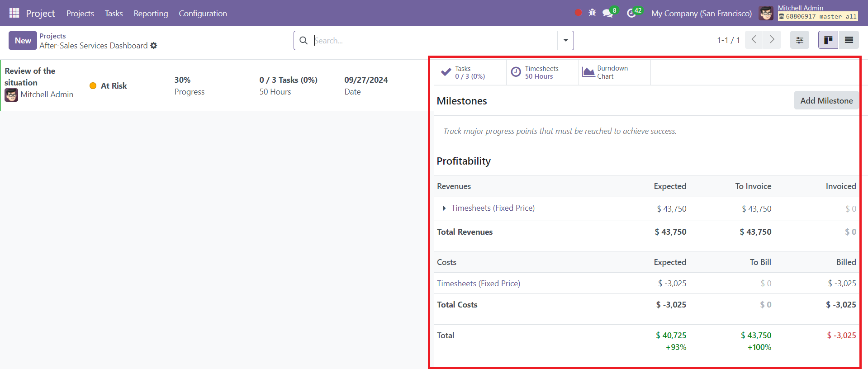Open Timesheets 50 Hours stat button
Screen dimensions: 868x369
click(x=542, y=72)
